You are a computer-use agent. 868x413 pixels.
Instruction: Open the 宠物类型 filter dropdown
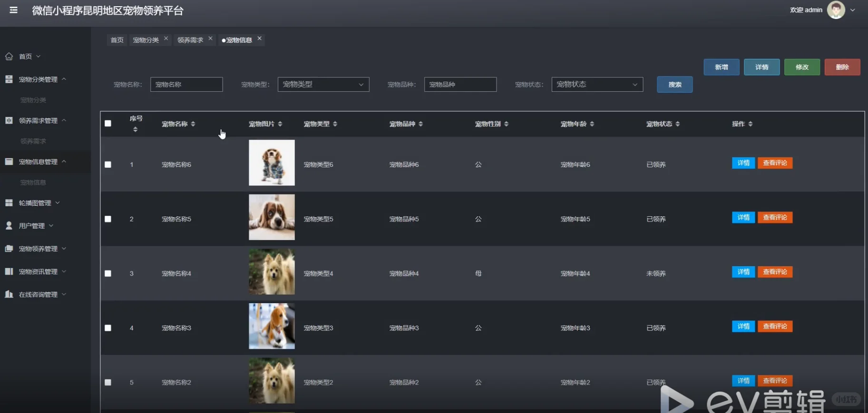[323, 85]
